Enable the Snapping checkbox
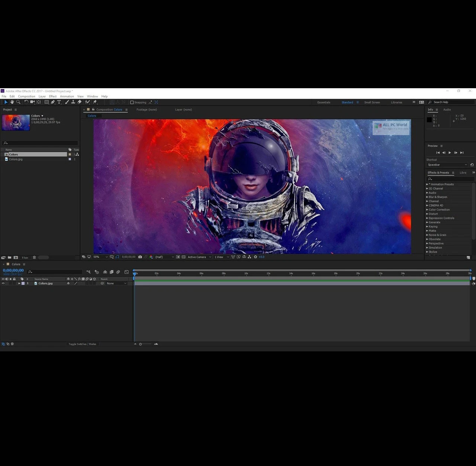Viewport: 476px width, 466px height. point(132,102)
